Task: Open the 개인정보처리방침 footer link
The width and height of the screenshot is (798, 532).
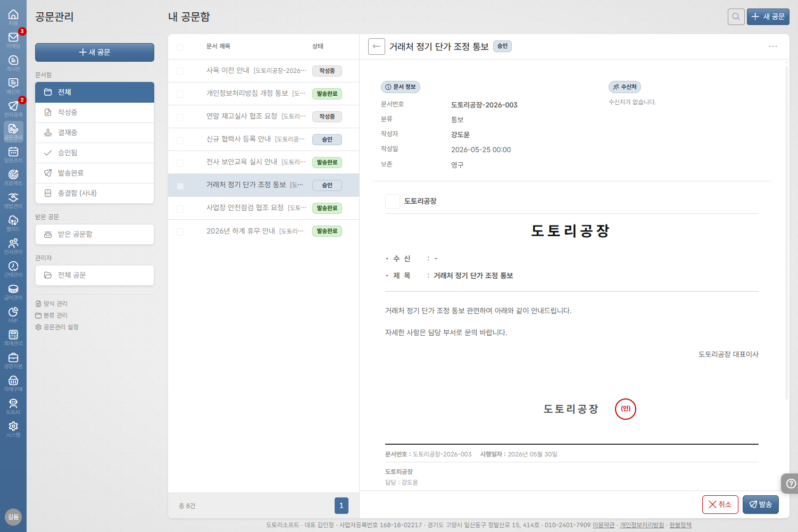Action: [642, 525]
